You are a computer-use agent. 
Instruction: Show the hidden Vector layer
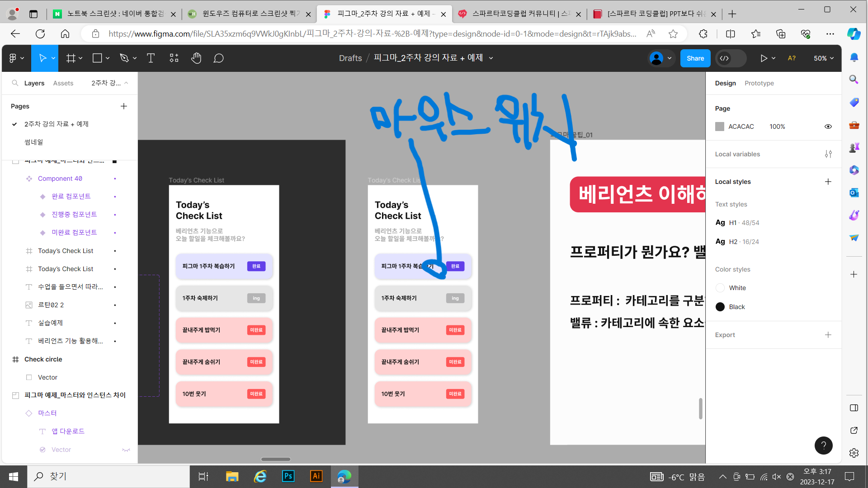[x=126, y=450]
